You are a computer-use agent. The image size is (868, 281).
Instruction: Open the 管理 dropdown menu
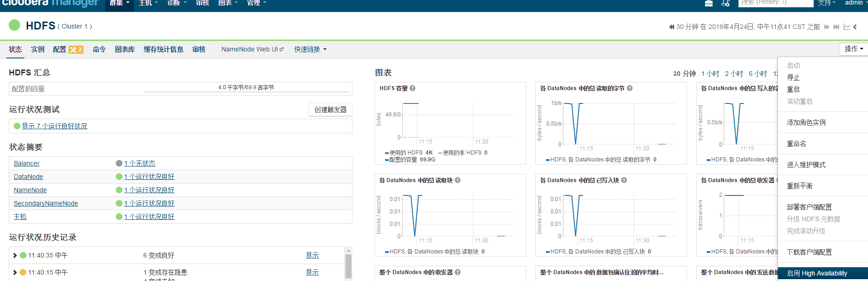pos(256,3)
